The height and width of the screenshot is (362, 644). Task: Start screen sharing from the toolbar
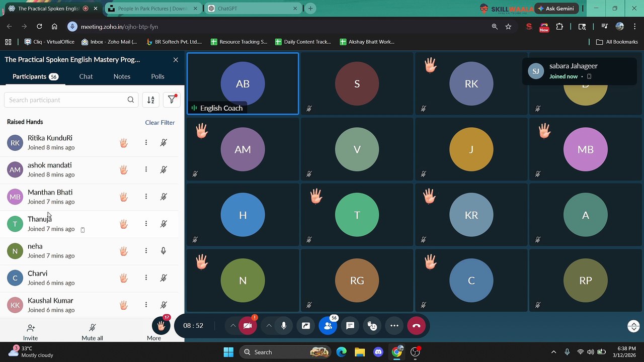306,326
